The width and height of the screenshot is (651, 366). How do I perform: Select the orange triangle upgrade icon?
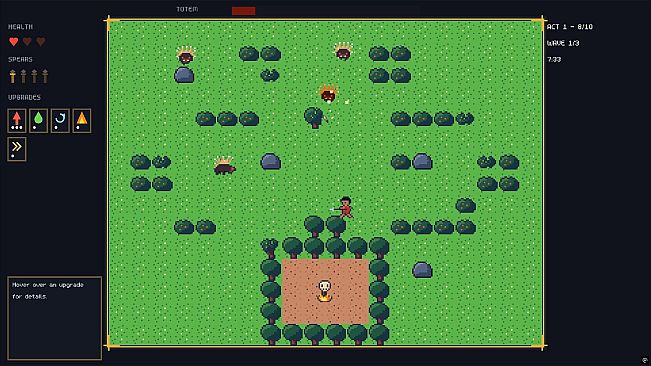pyautogui.click(x=82, y=121)
